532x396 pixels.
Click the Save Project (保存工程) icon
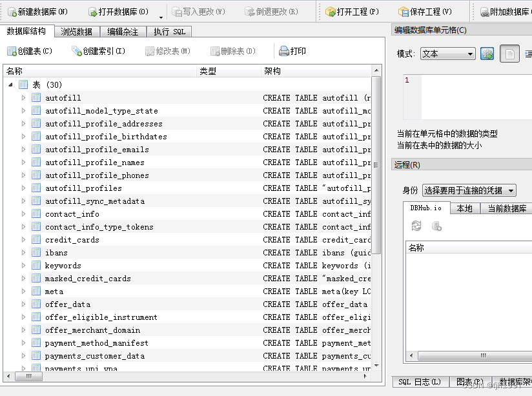(x=404, y=12)
